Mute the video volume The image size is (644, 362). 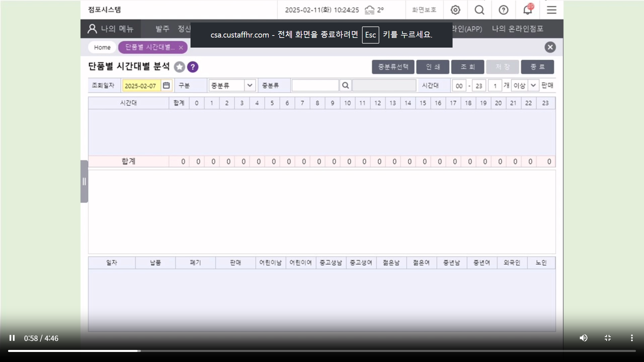[x=583, y=338]
